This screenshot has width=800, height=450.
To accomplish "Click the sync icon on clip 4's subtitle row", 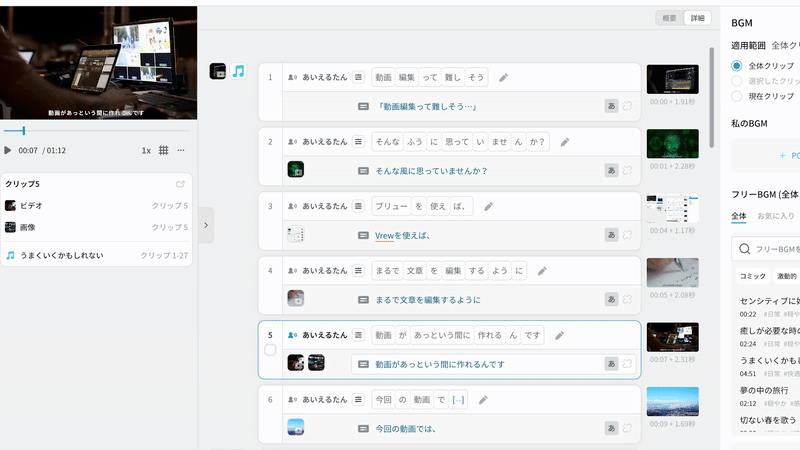I will [x=627, y=299].
